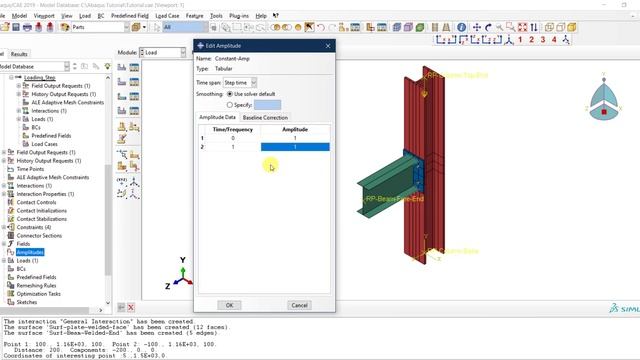Viewport: 640px width, 360px height.
Task: Click the Undo arrow icon
Action: [321, 27]
